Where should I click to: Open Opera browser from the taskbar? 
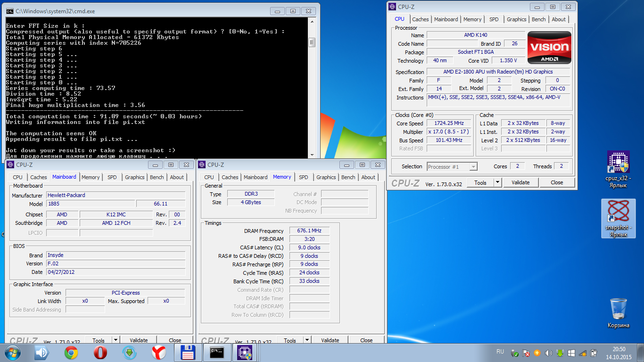100,353
